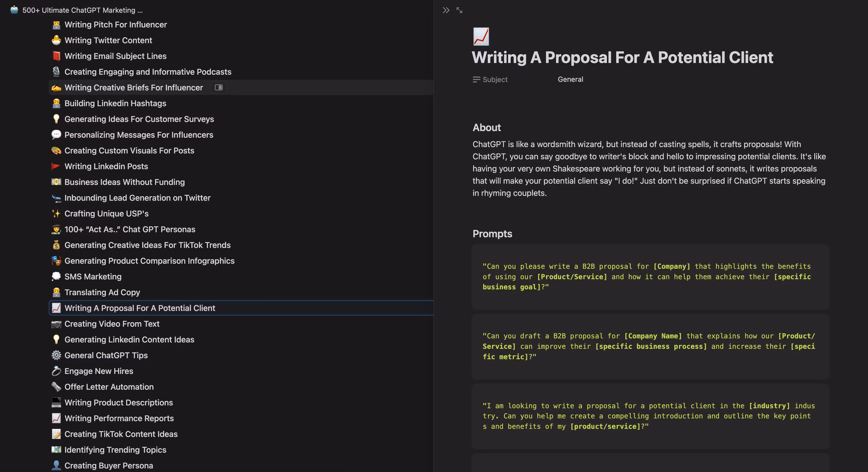Go to Building Linkedin Hashtags page

[115, 103]
